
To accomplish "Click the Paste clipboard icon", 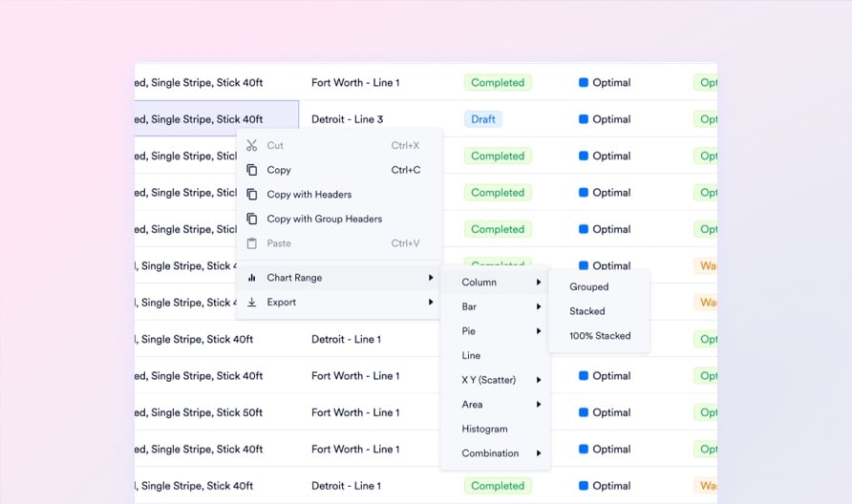I will [x=251, y=243].
